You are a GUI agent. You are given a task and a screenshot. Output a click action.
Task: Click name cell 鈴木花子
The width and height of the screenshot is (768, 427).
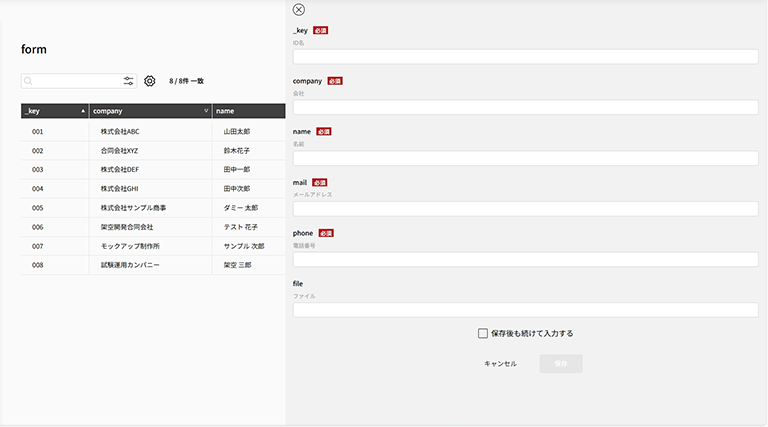click(237, 151)
